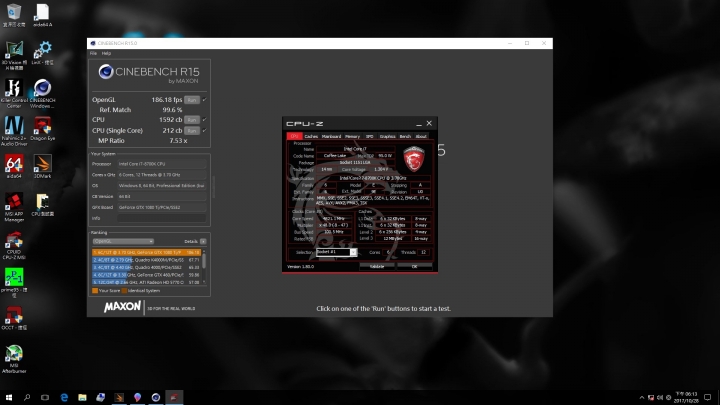Open the CPU folder icon beside MSI APP Manager
This screenshot has width=720, height=405.
pos(42,205)
